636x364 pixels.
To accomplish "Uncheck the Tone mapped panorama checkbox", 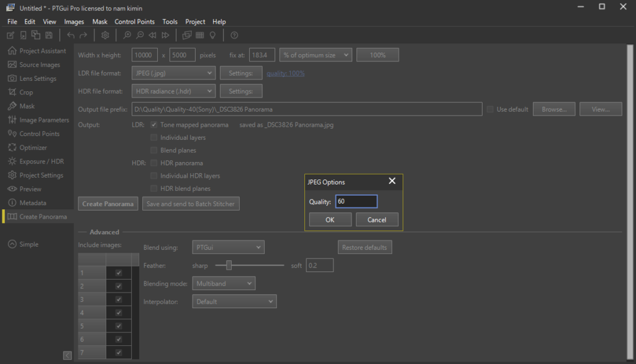I will (x=154, y=125).
